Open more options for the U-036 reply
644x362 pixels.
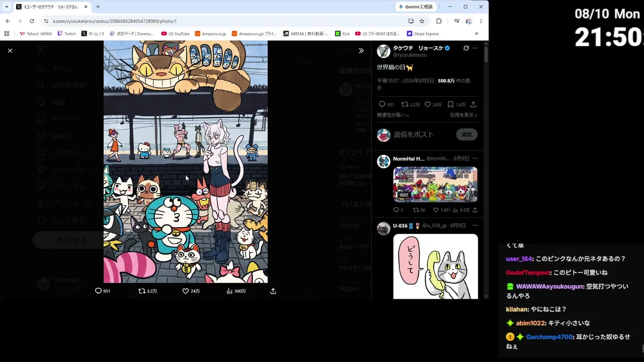click(x=475, y=226)
